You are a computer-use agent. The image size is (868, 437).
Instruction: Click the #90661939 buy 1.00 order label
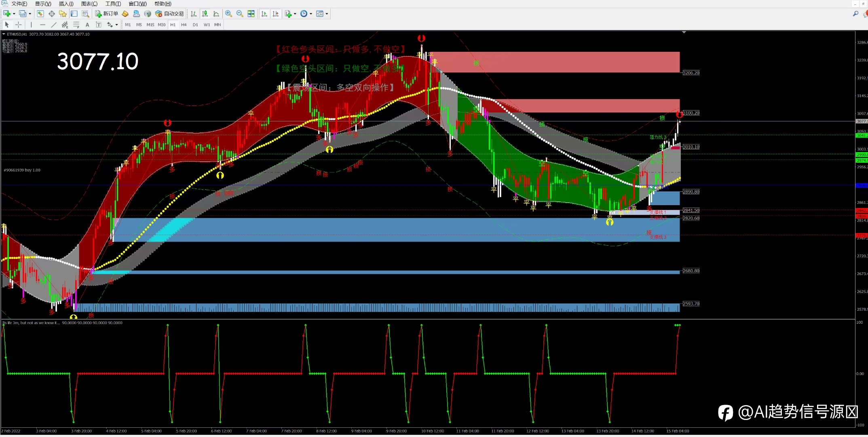click(22, 170)
